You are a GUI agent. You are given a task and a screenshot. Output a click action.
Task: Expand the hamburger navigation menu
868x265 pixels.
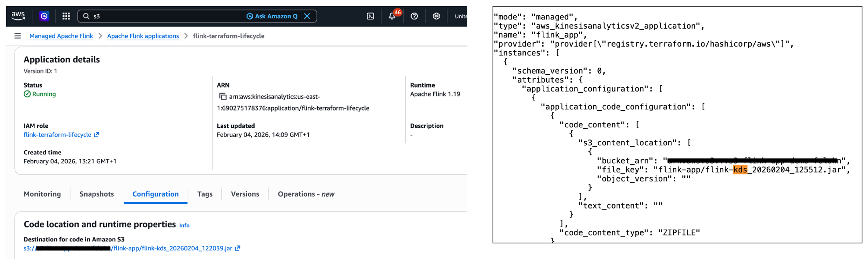point(17,36)
